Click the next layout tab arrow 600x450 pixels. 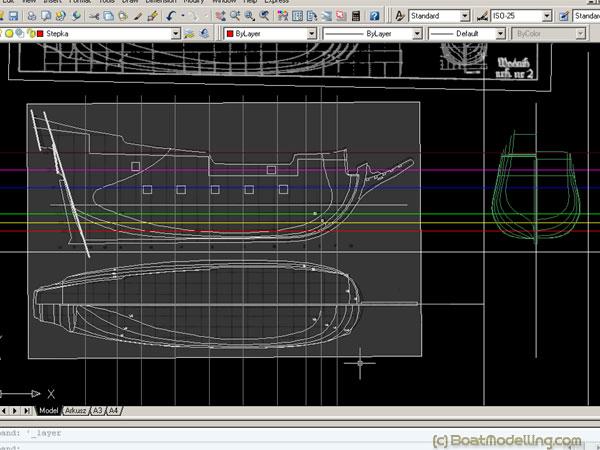coord(15,411)
